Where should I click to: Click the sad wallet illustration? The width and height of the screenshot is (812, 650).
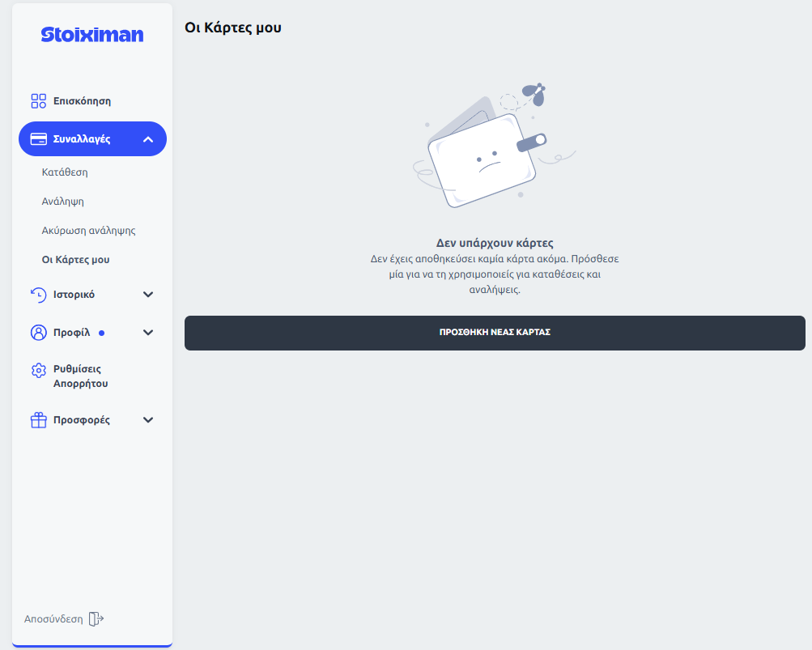pyautogui.click(x=495, y=145)
